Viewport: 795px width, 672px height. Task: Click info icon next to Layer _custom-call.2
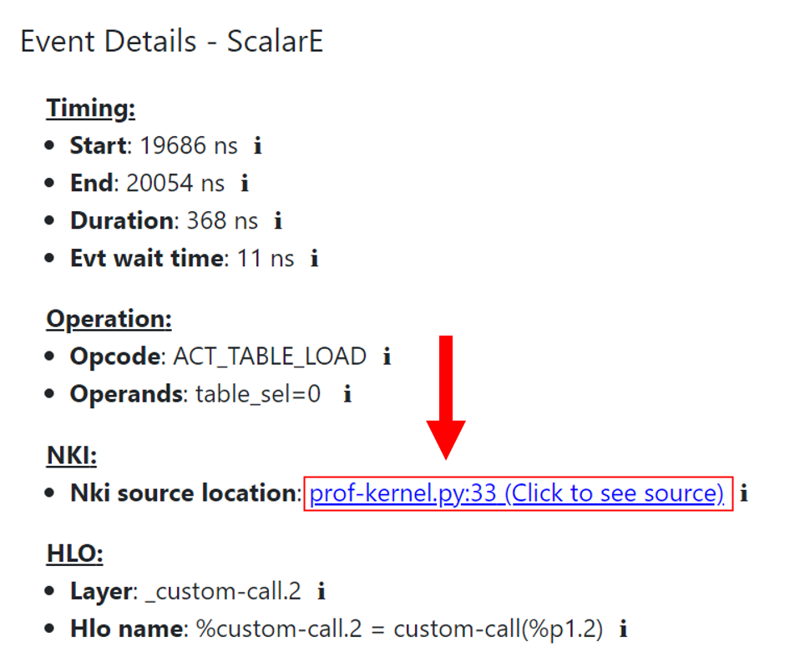coord(321,593)
